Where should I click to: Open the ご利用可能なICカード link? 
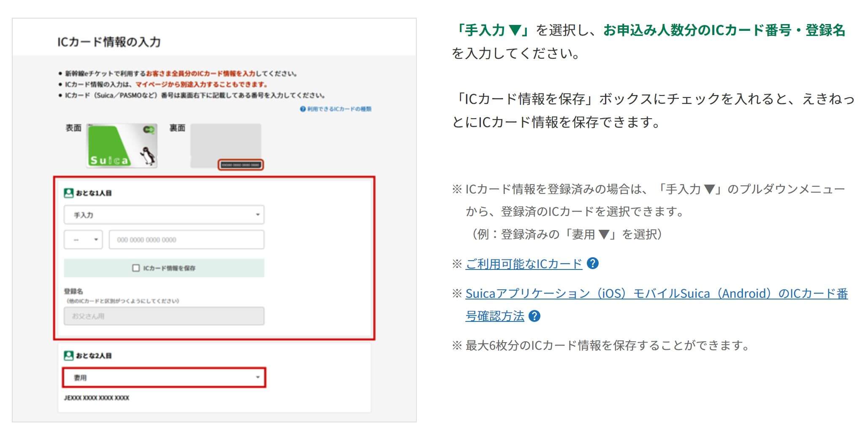pyautogui.click(x=524, y=264)
